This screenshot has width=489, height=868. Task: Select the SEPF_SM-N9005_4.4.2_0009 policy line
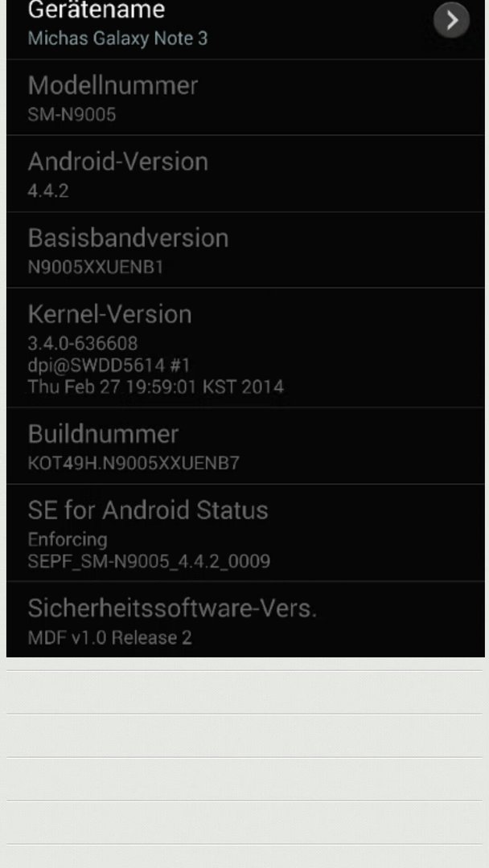pos(149,561)
